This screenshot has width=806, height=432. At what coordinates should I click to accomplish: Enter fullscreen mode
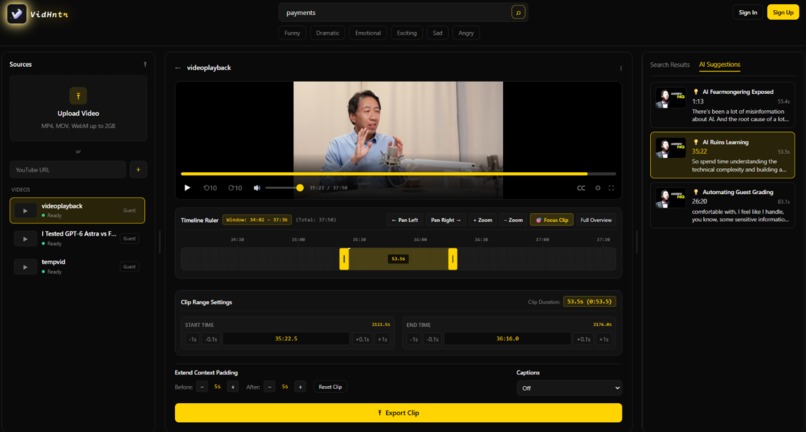tap(611, 188)
